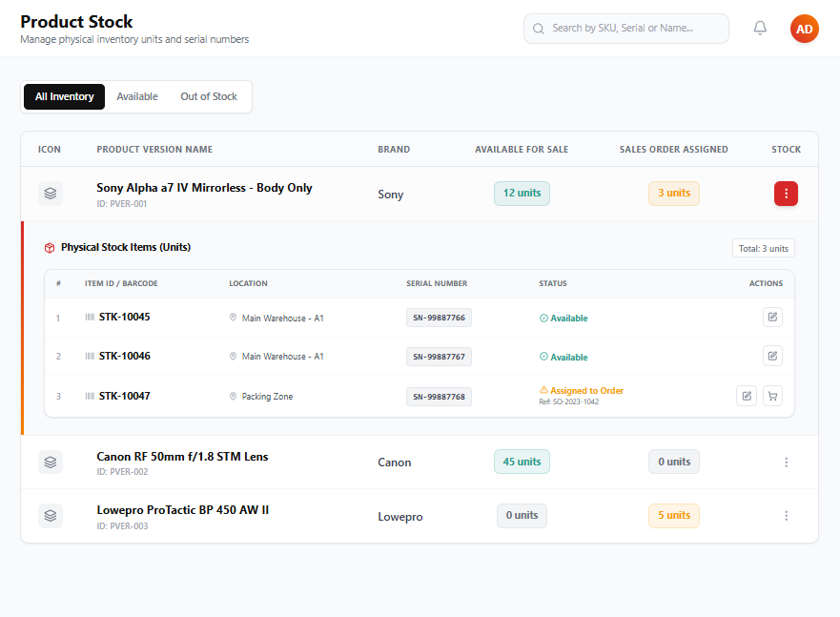The width and height of the screenshot is (840, 617).
Task: Click the Canon brand cell
Action: click(x=395, y=463)
